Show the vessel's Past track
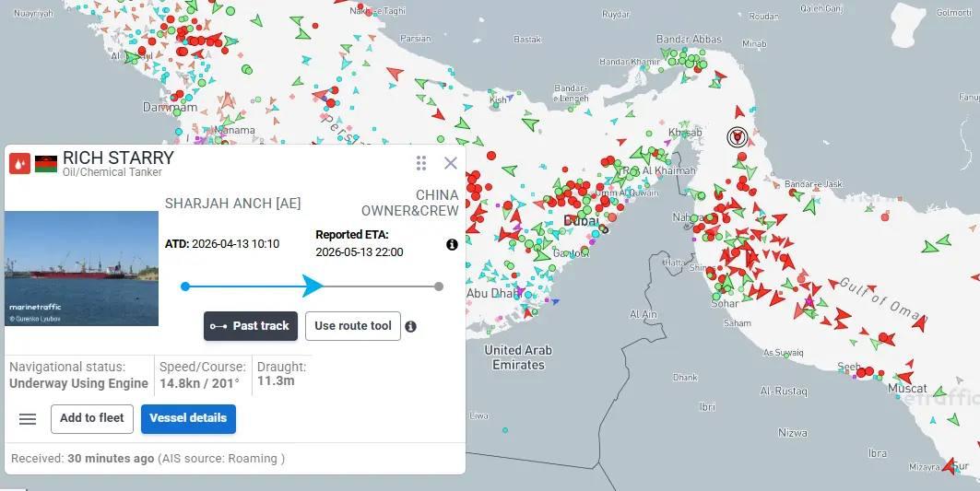980x491 pixels. coord(250,326)
